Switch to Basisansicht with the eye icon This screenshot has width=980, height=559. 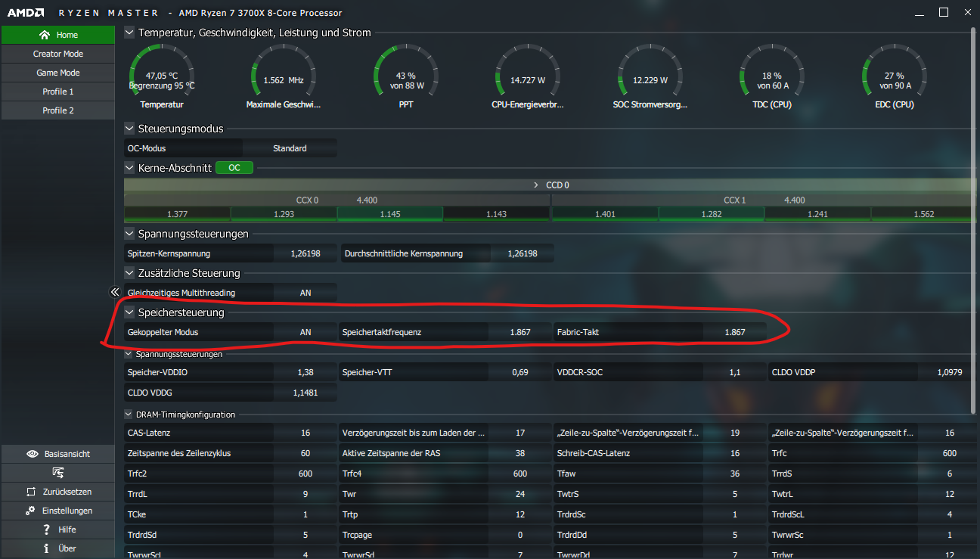pyautogui.click(x=58, y=454)
